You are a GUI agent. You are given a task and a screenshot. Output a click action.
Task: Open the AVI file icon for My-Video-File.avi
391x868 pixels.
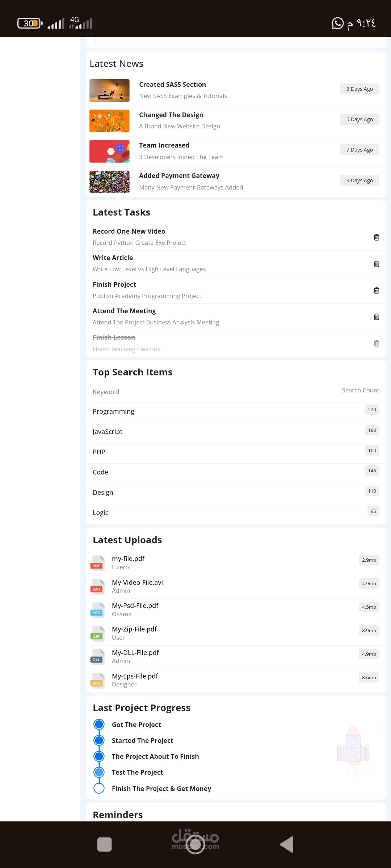(97, 587)
